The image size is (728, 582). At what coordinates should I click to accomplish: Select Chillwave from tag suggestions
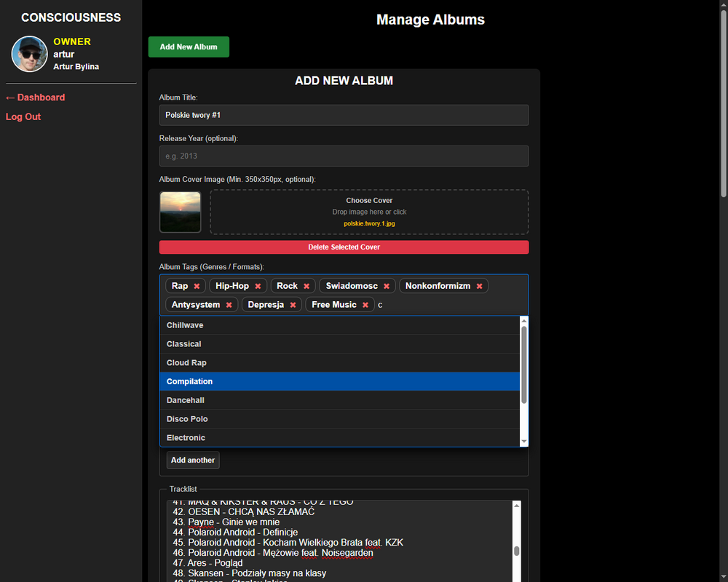point(340,325)
